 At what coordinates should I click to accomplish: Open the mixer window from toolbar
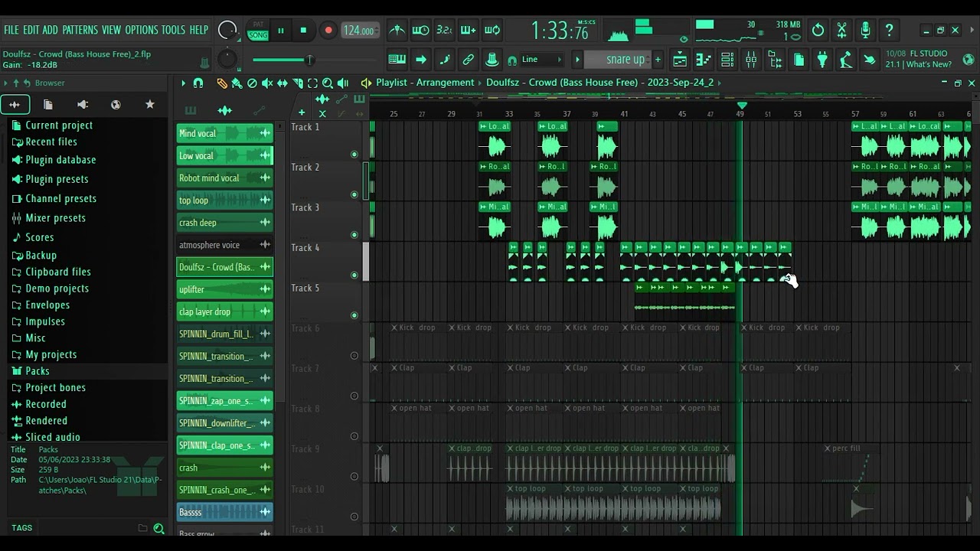pos(751,60)
